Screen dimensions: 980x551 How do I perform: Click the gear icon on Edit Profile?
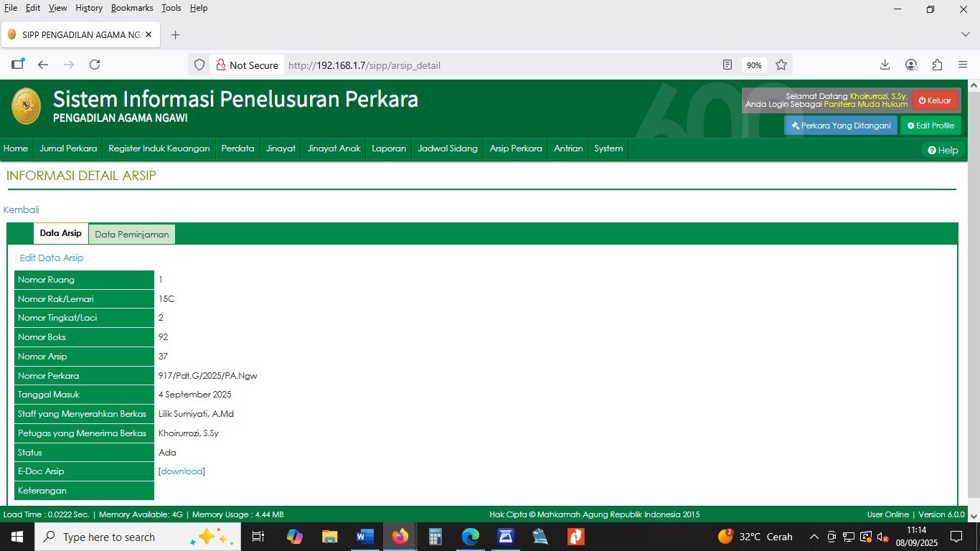[x=909, y=124]
